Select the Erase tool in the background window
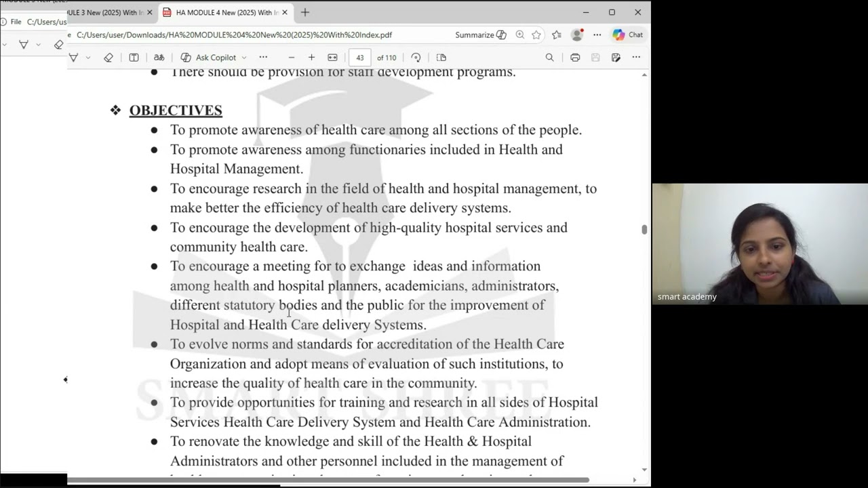868x488 pixels. pos(59,45)
